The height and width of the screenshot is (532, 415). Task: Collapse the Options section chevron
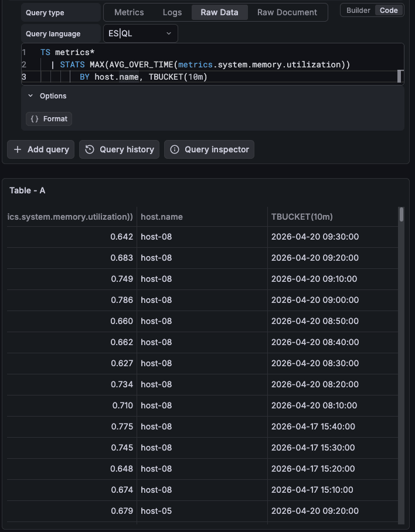[30, 96]
